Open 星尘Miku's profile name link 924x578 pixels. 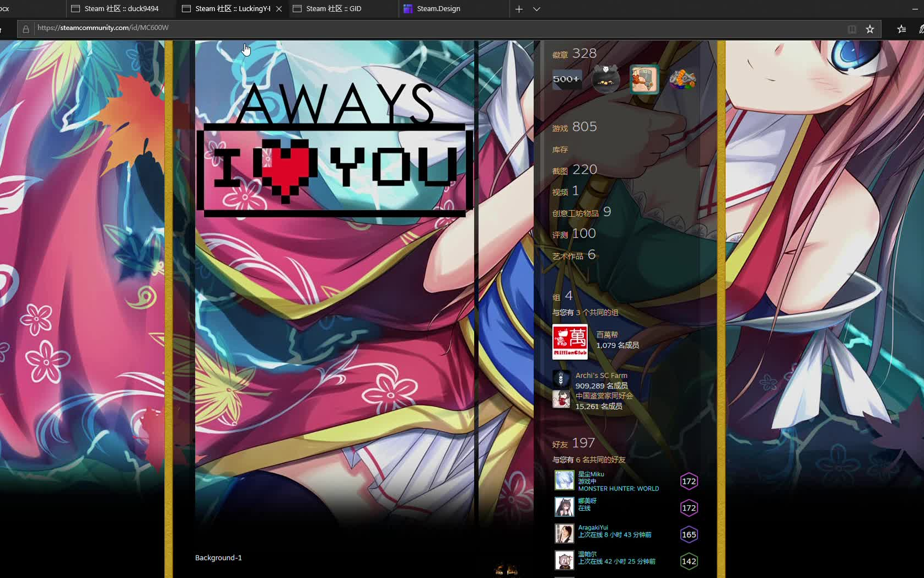coord(591,474)
